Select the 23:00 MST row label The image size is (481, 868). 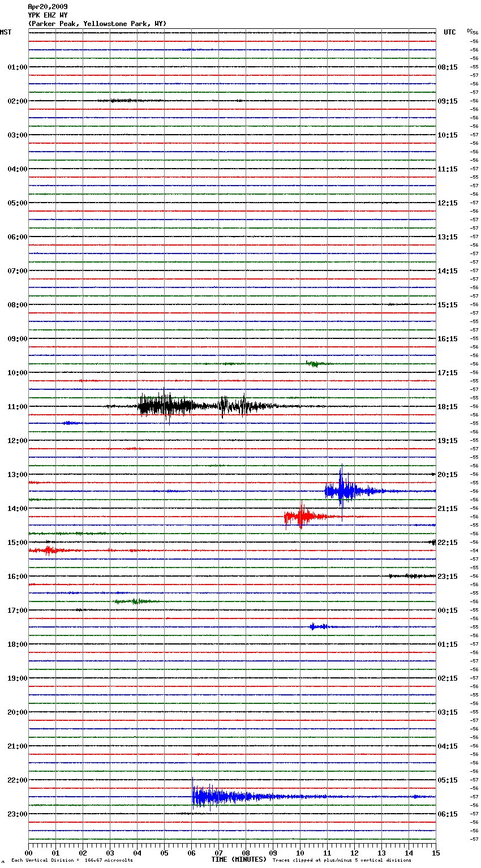tap(17, 814)
